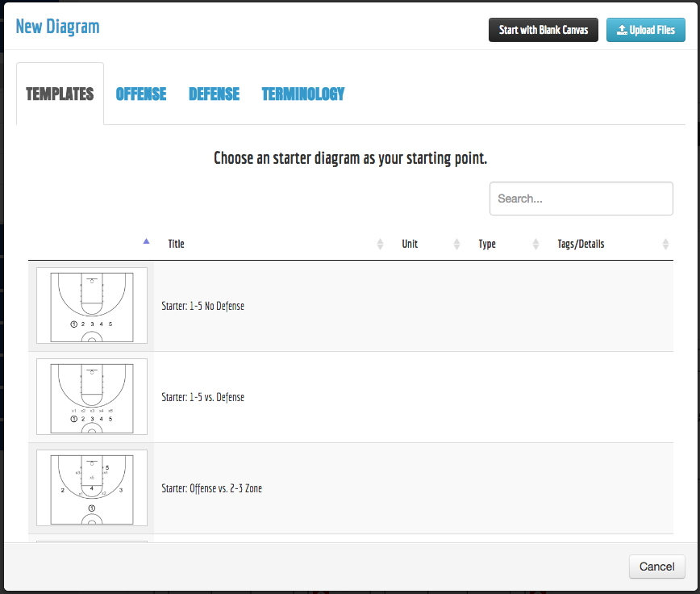Image resolution: width=700 pixels, height=594 pixels.
Task: Click the Title column header text
Action: (176, 244)
